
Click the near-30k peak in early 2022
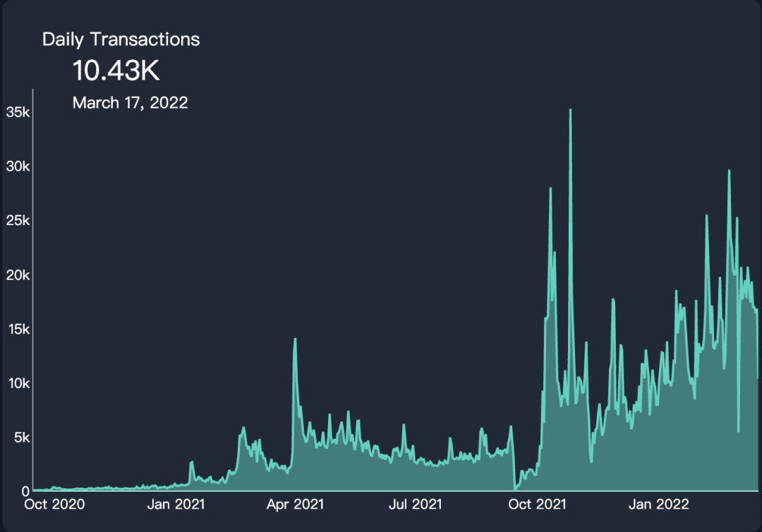(729, 171)
